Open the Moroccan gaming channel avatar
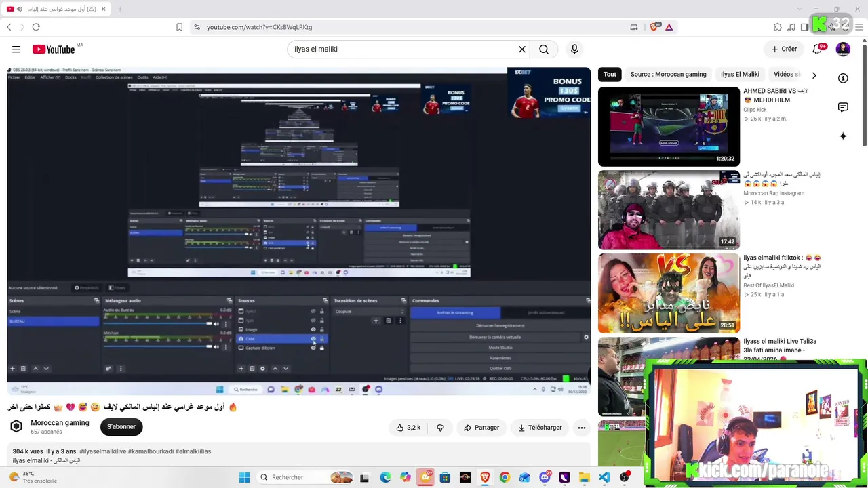868x488 pixels. point(16,426)
